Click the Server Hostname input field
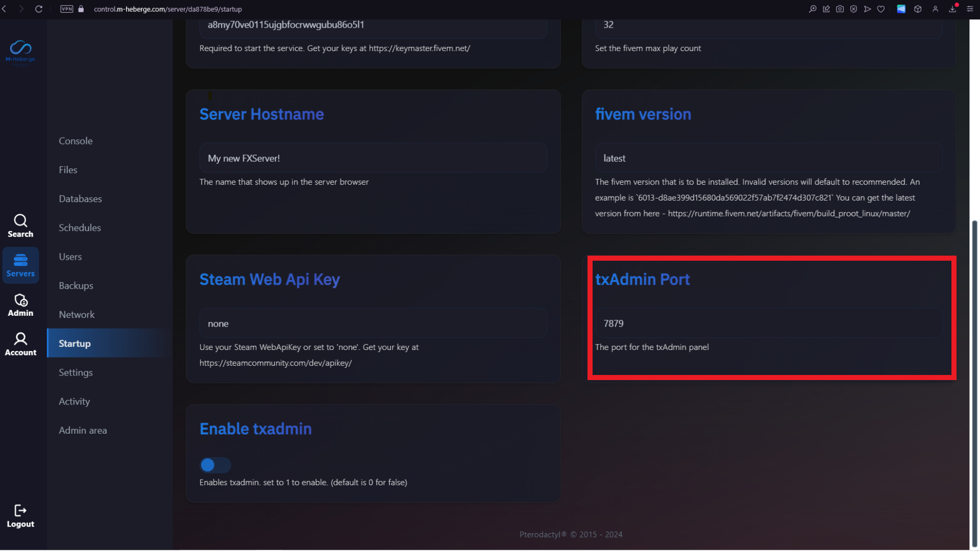This screenshot has height=551, width=980. coord(373,158)
